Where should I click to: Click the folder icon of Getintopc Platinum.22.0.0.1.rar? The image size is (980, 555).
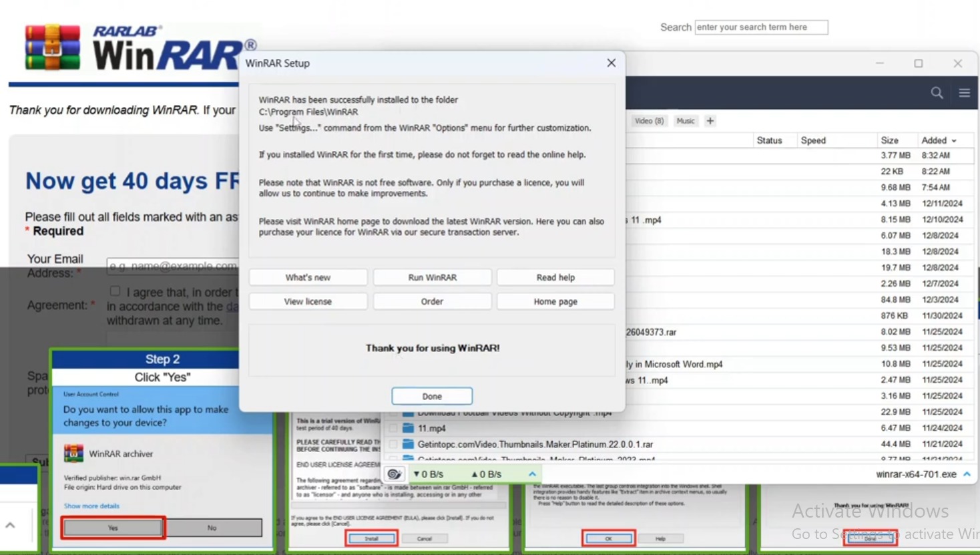pyautogui.click(x=408, y=444)
